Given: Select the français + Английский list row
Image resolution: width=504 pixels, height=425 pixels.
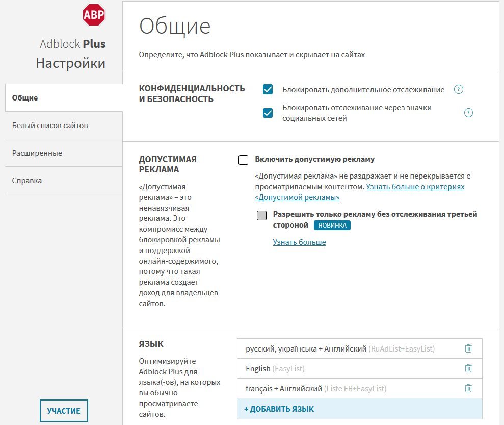Looking at the screenshot, I should click(x=360, y=388).
